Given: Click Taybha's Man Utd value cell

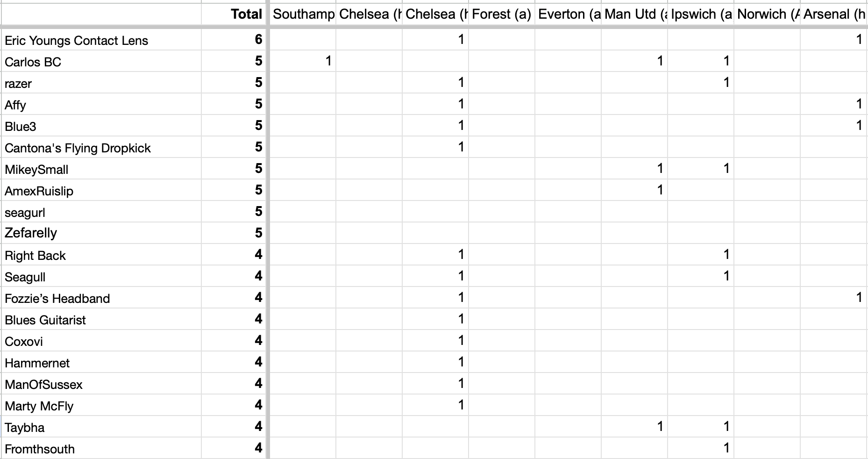Looking at the screenshot, I should point(634,427).
